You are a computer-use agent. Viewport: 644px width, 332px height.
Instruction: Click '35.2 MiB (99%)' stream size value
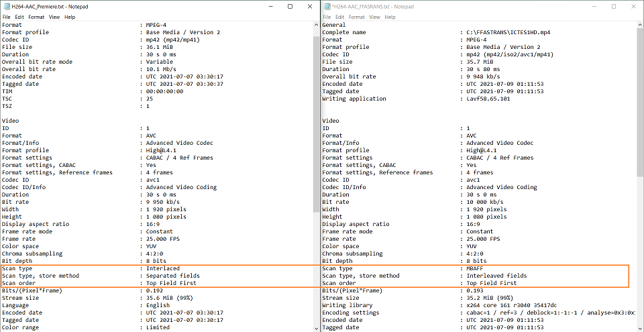pos(490,298)
